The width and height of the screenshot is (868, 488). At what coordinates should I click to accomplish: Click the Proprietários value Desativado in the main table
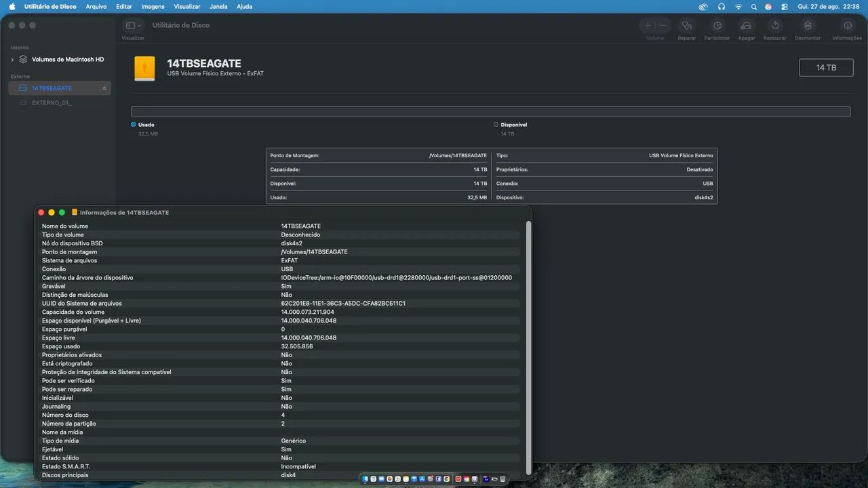[700, 169]
